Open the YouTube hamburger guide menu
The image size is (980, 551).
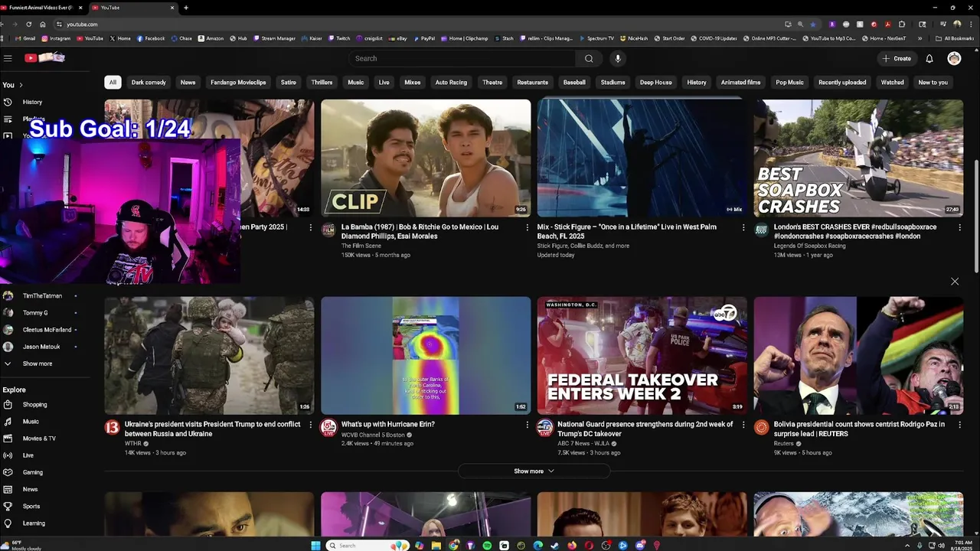coord(8,58)
